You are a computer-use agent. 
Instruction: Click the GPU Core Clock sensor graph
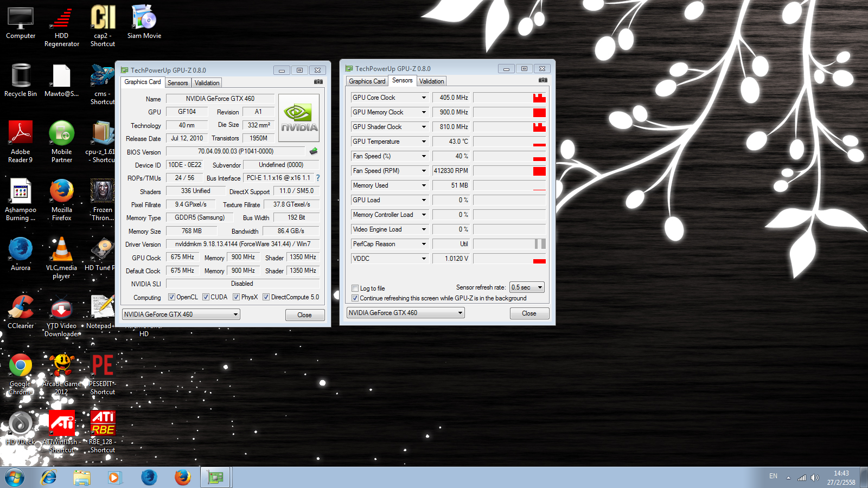[x=509, y=98]
